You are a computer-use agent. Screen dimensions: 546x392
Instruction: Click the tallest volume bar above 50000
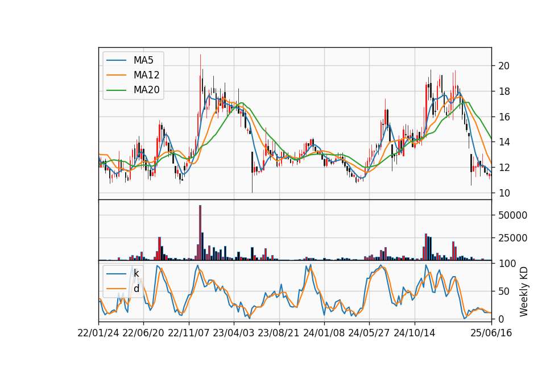(200, 233)
